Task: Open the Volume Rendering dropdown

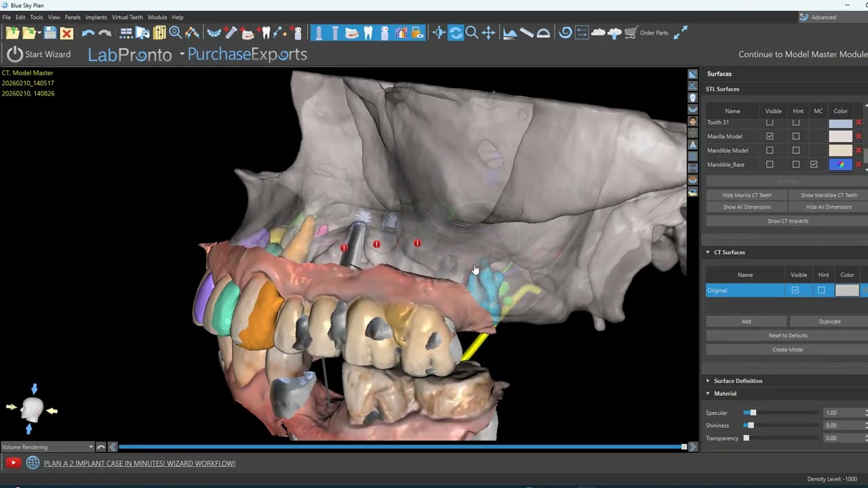Action: (47, 447)
